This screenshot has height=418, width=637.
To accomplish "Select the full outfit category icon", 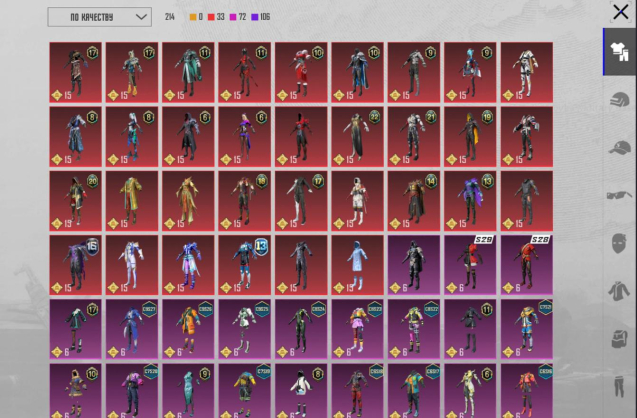I will click(619, 52).
